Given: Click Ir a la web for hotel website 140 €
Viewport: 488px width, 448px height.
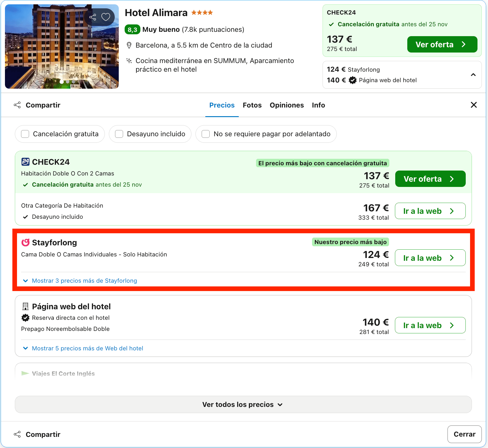Looking at the screenshot, I should pyautogui.click(x=430, y=325).
